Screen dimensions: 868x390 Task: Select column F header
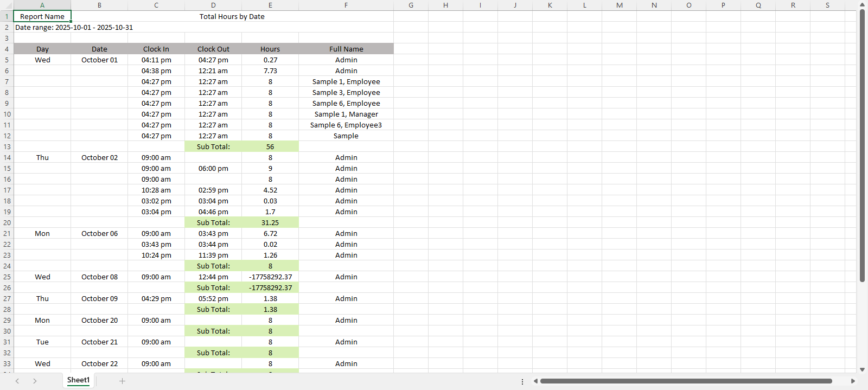pyautogui.click(x=346, y=5)
